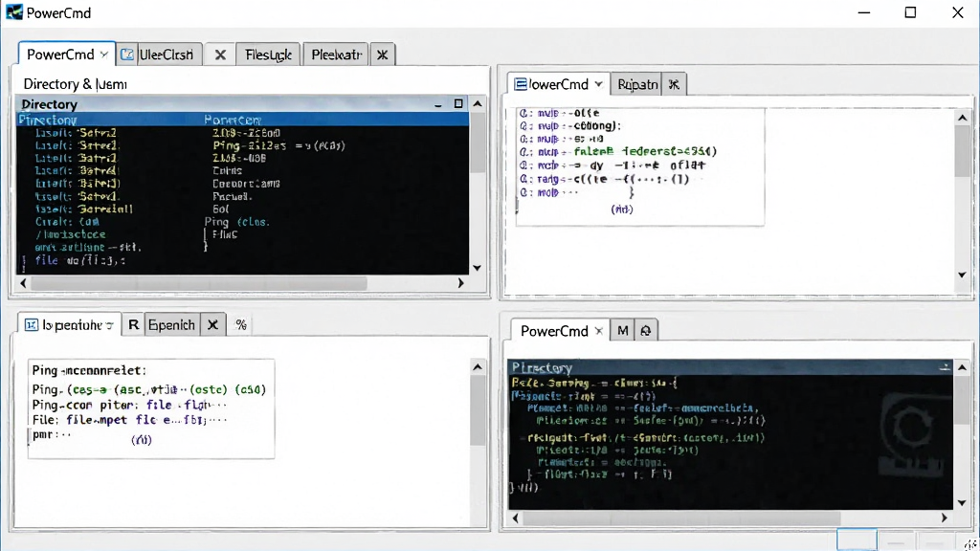The image size is (980, 551).
Task: Click the horizontal scrollbar thumb under the lower-right console
Action: pos(681,518)
